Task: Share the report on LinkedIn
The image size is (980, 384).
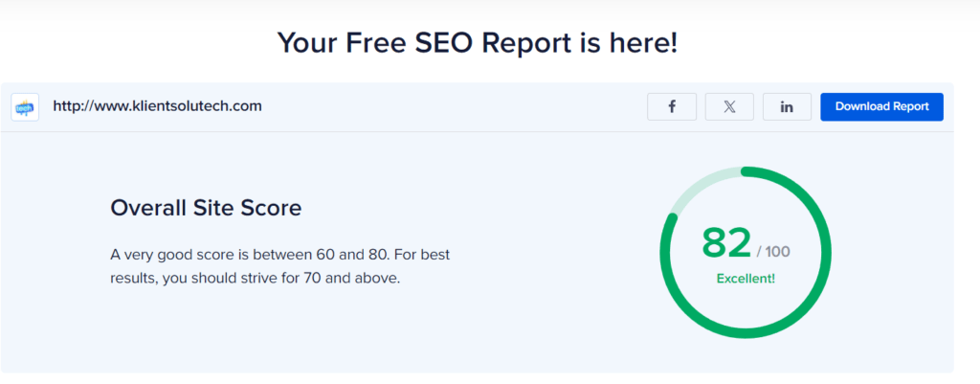Action: coord(787,107)
